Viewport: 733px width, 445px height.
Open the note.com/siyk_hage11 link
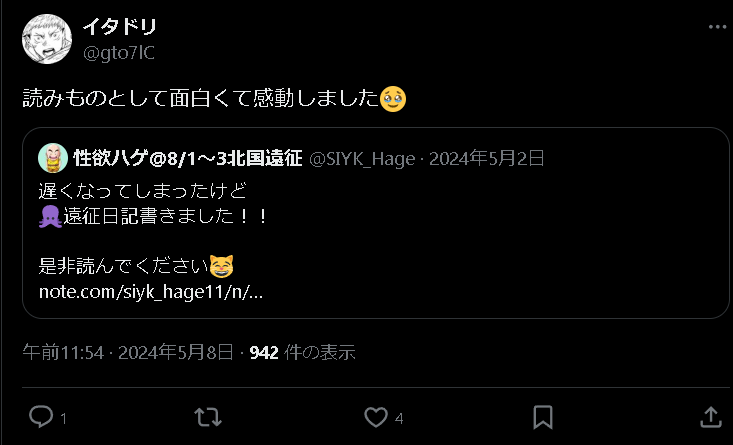click(151, 292)
